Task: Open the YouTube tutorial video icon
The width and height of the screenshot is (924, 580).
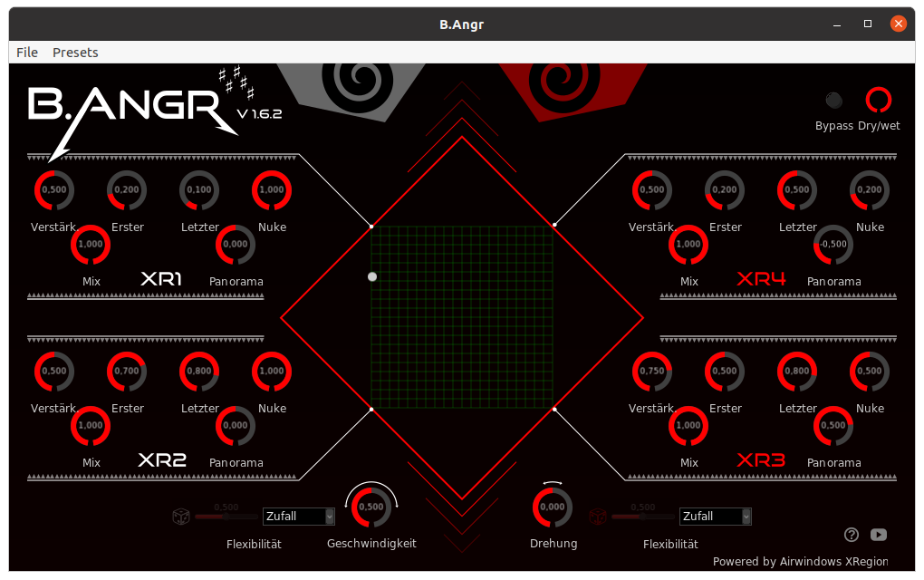Action: 879,534
